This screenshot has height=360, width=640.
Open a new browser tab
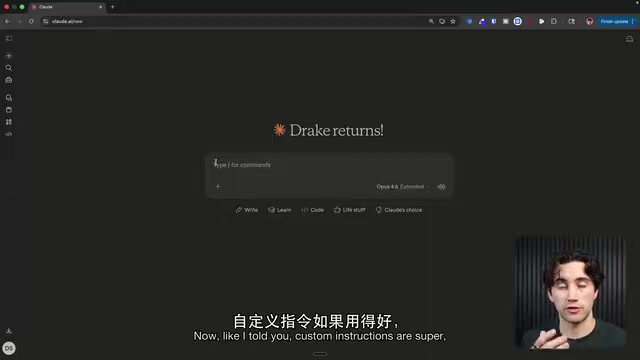(x=113, y=7)
